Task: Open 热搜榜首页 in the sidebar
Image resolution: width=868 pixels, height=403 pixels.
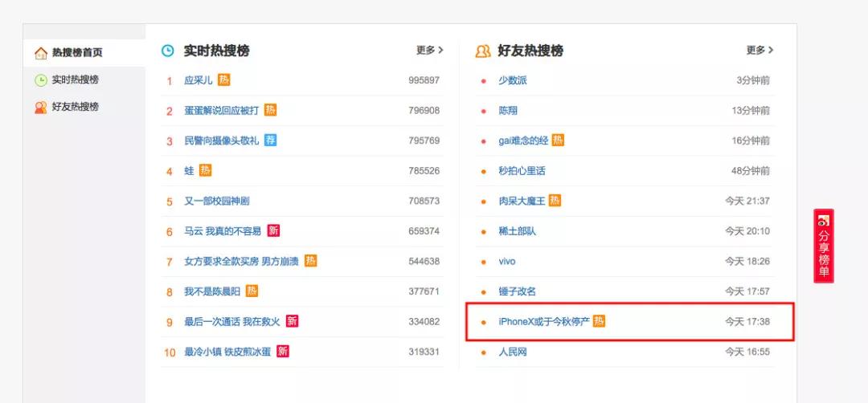Action: [x=84, y=53]
